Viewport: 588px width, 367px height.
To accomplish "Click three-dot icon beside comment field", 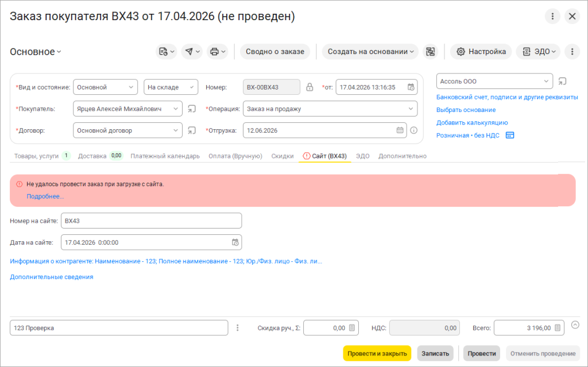I will click(x=237, y=328).
